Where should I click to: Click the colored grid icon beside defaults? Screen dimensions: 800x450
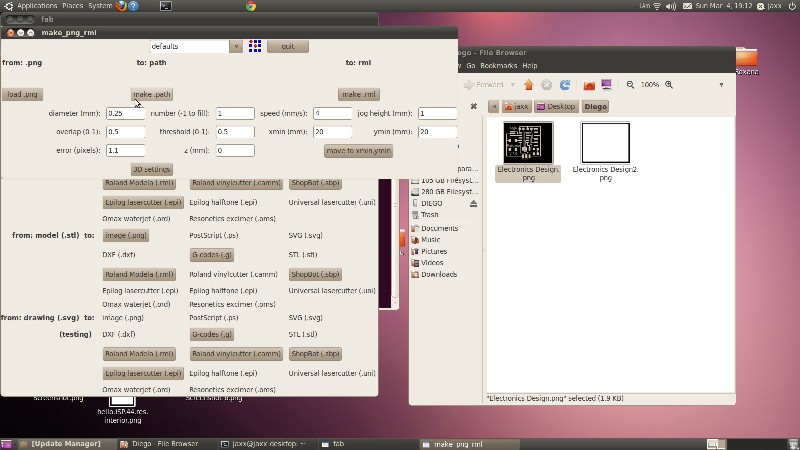coord(255,46)
